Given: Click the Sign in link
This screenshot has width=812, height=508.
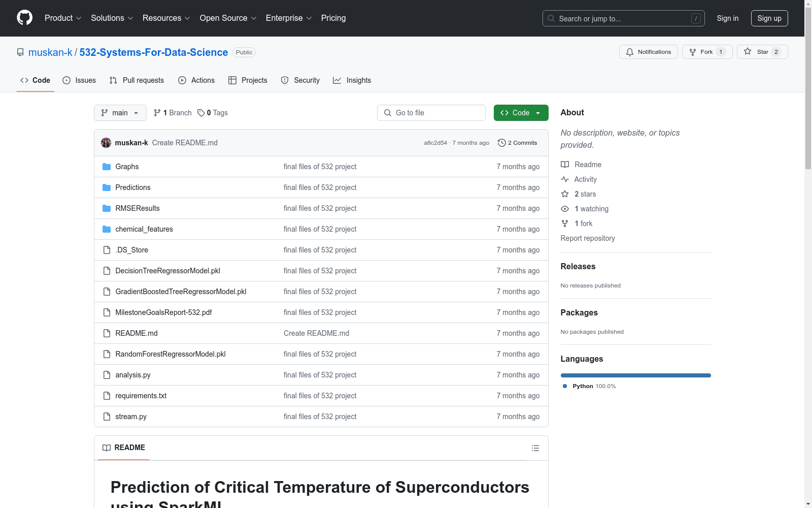Looking at the screenshot, I should click(728, 18).
